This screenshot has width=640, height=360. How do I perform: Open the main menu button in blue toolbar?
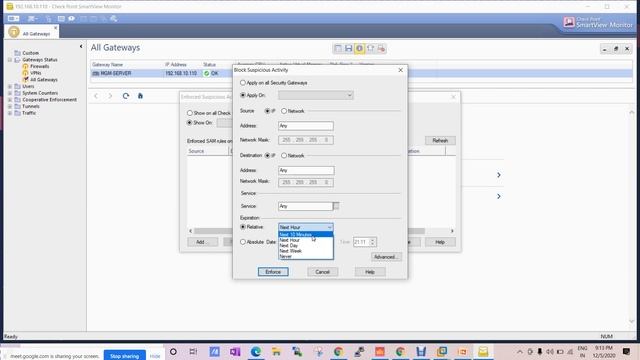(13, 18)
